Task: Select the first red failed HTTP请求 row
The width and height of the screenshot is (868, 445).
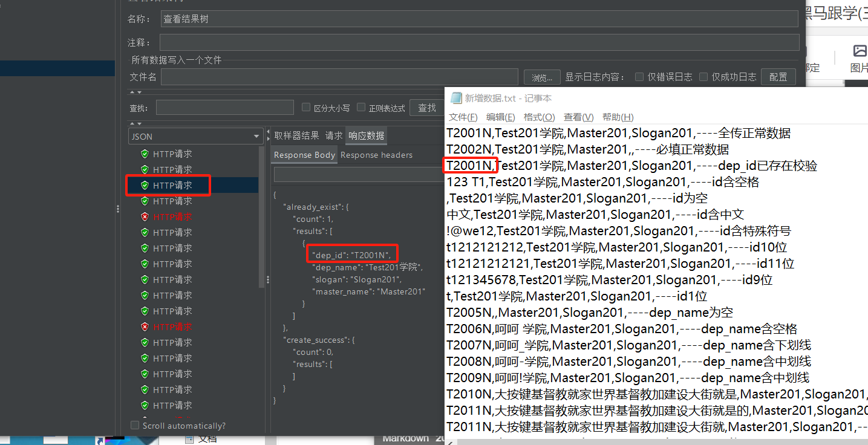Action: pyautogui.click(x=172, y=216)
